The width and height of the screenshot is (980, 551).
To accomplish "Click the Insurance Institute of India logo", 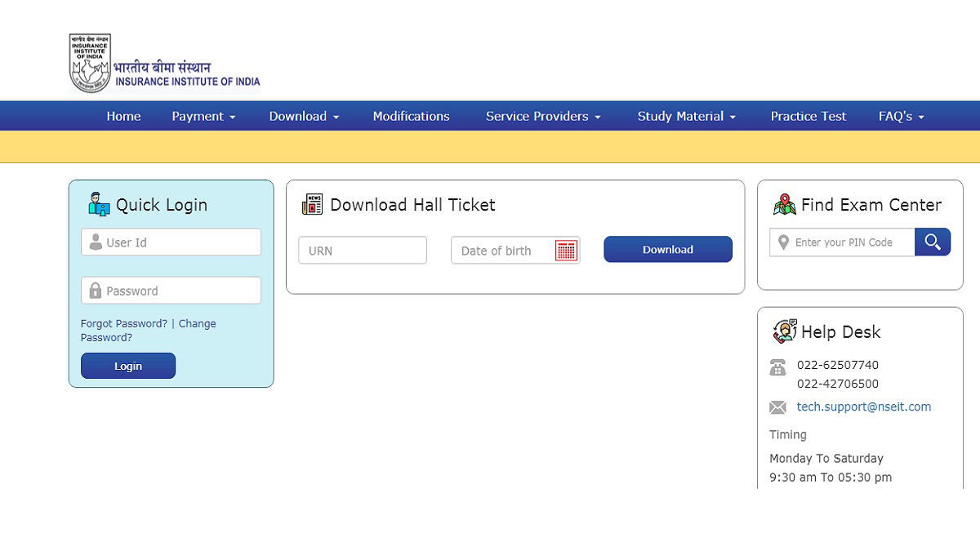I will point(163,61).
